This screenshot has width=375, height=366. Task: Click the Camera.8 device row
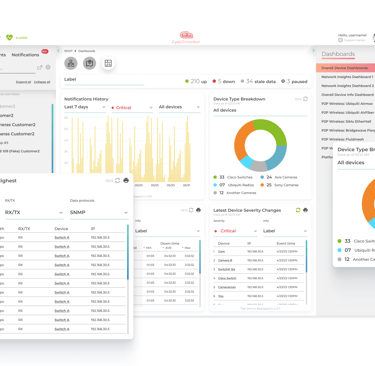click(259, 260)
